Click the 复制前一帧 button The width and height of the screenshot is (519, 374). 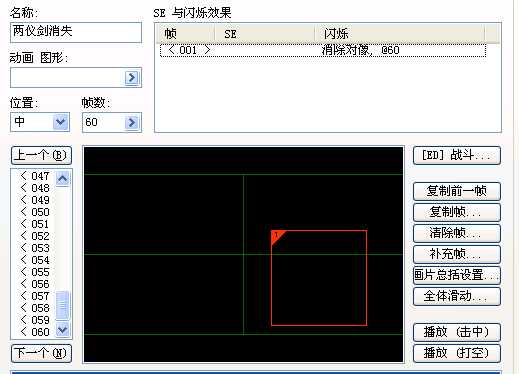coord(457,191)
